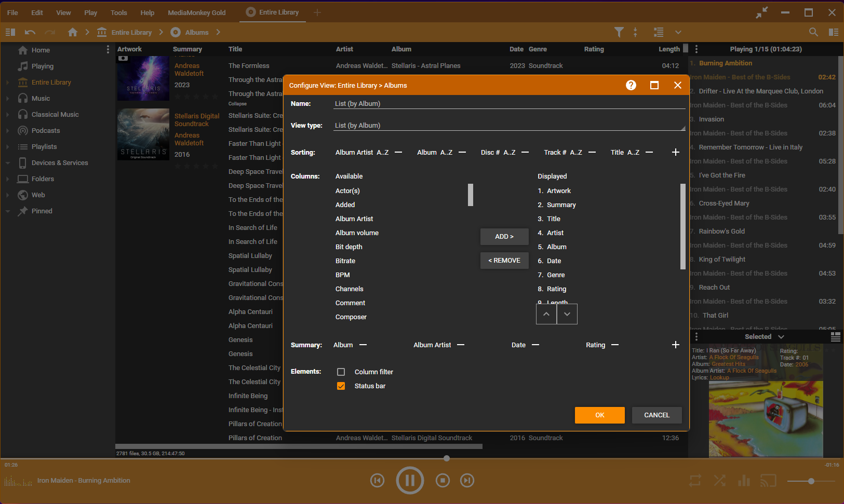Select the Stellaris Digital Soundtrack album artwork

143,134
